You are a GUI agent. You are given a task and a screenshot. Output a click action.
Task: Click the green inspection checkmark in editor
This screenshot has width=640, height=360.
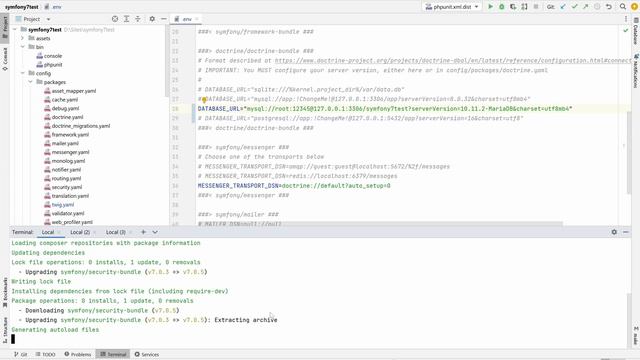coord(625,31)
